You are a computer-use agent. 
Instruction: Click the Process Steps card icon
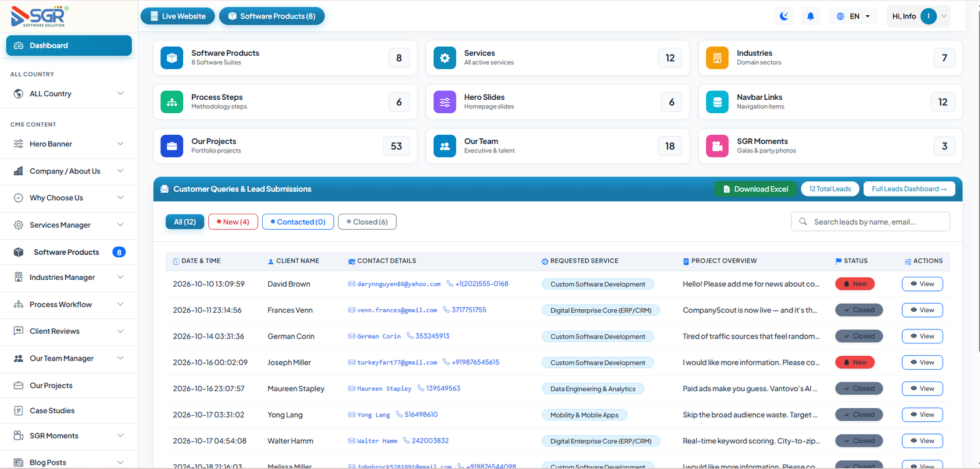[172, 102]
